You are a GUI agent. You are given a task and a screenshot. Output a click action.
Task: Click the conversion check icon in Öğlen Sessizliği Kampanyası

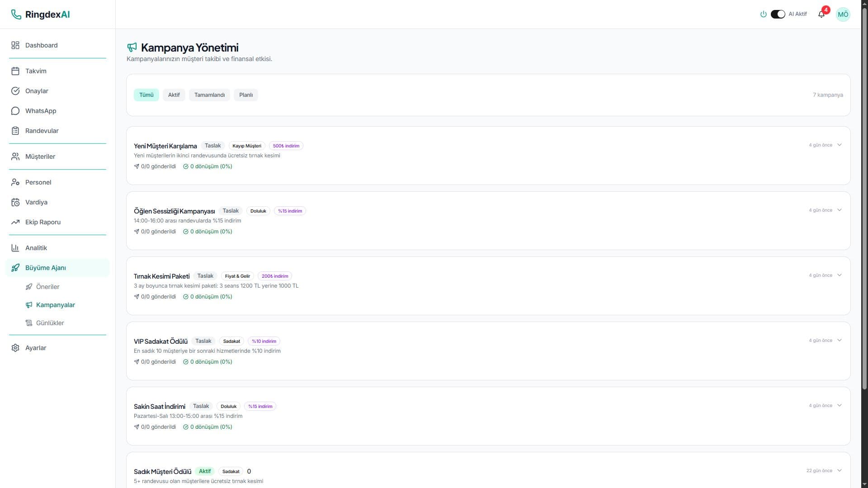[186, 232]
